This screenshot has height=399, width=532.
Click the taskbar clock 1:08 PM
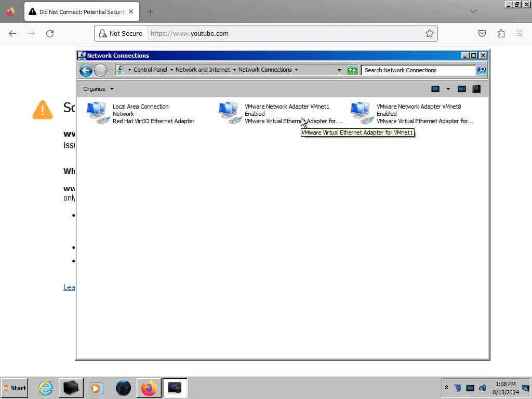pos(506,384)
